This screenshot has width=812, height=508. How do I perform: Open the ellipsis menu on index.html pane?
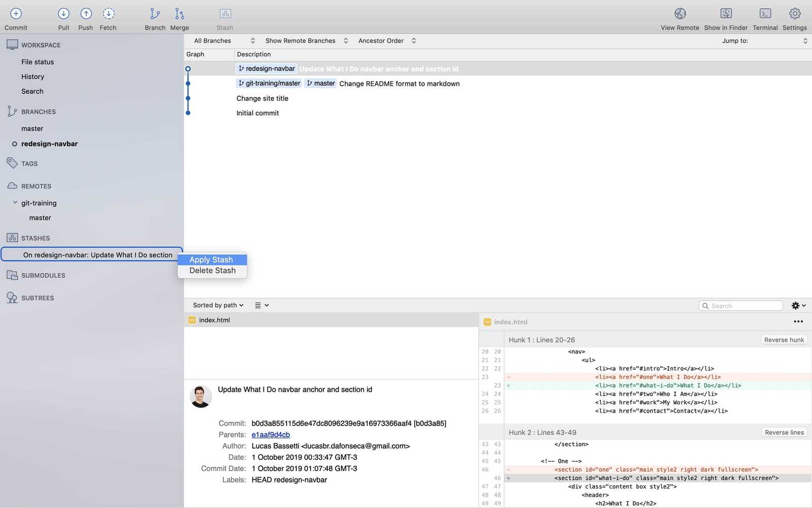798,321
